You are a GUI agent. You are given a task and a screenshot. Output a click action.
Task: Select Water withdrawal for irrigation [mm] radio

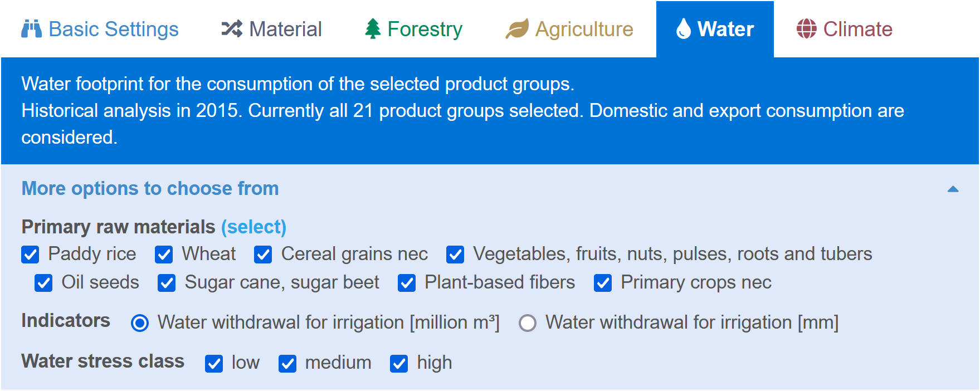(528, 323)
